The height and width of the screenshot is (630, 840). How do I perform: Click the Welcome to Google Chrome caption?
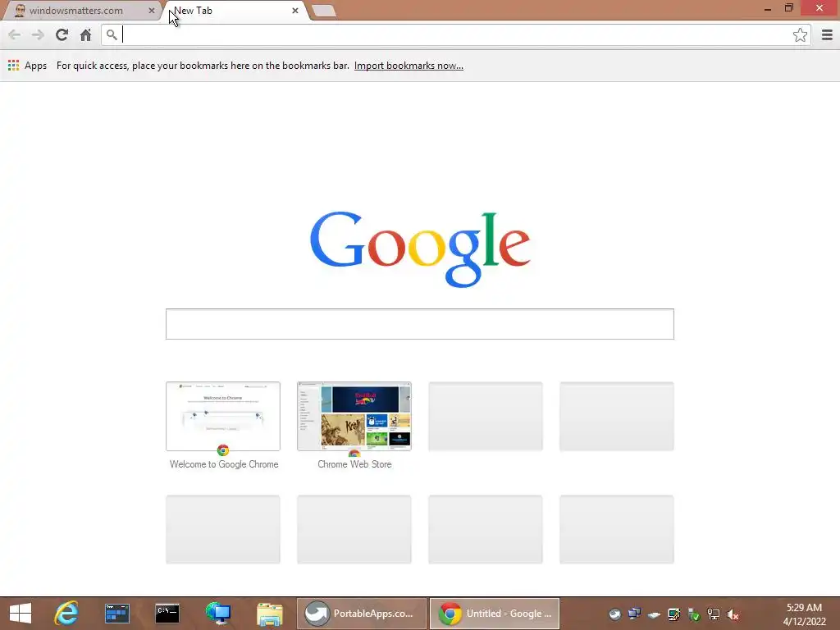pos(224,464)
